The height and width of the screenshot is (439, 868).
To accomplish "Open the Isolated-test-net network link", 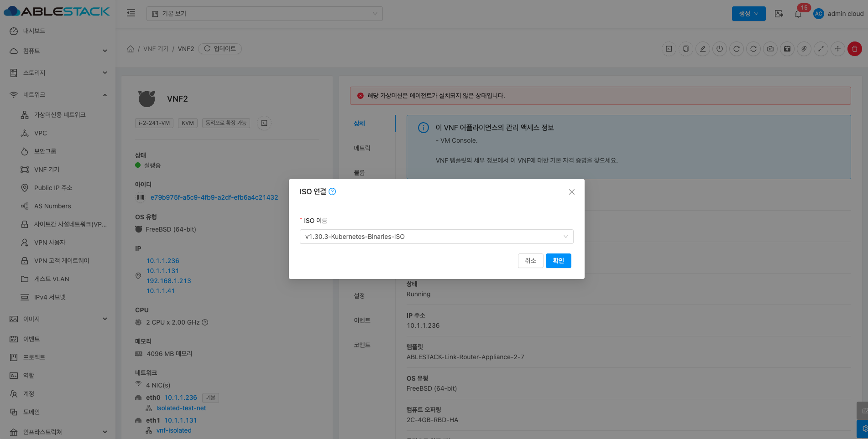I will (x=181, y=408).
